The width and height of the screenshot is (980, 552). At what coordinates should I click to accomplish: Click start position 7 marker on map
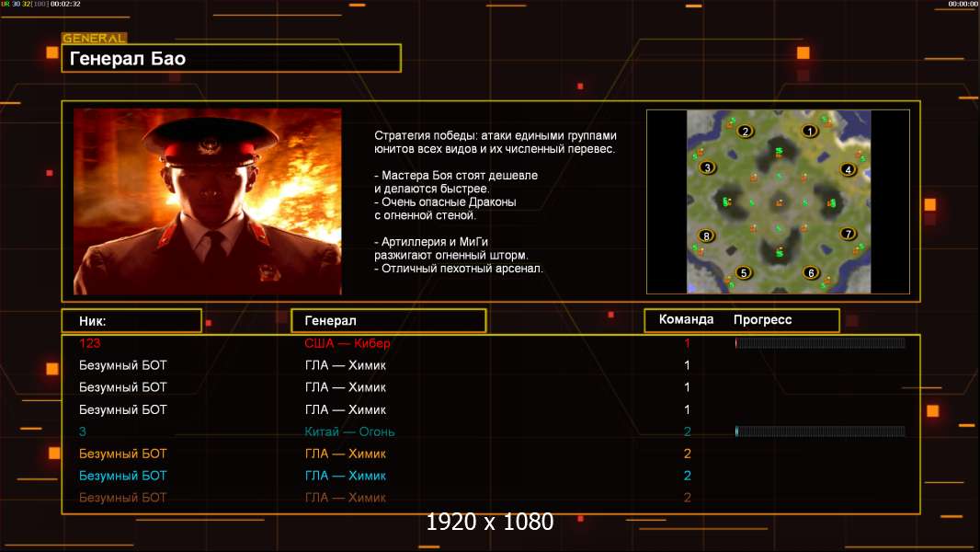coord(848,234)
